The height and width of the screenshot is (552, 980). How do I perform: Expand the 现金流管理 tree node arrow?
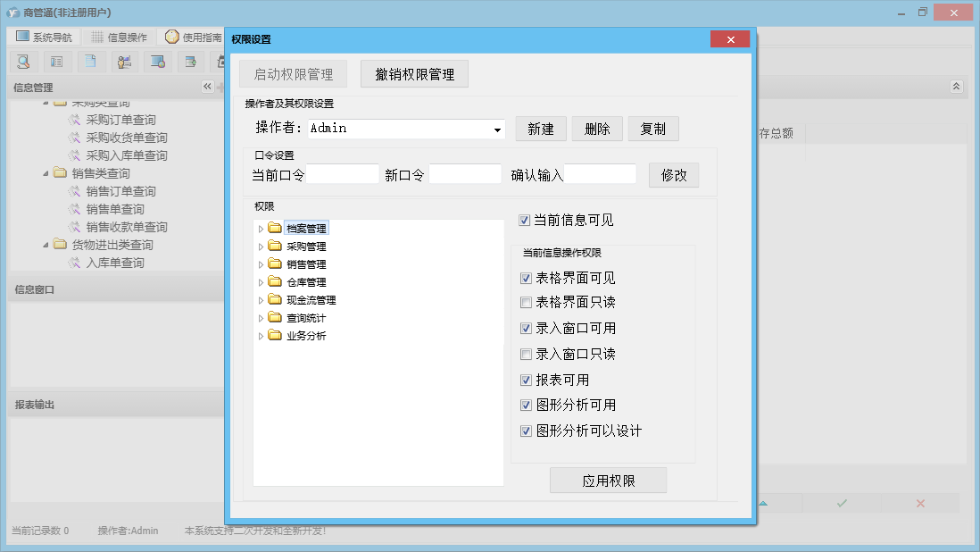(261, 301)
